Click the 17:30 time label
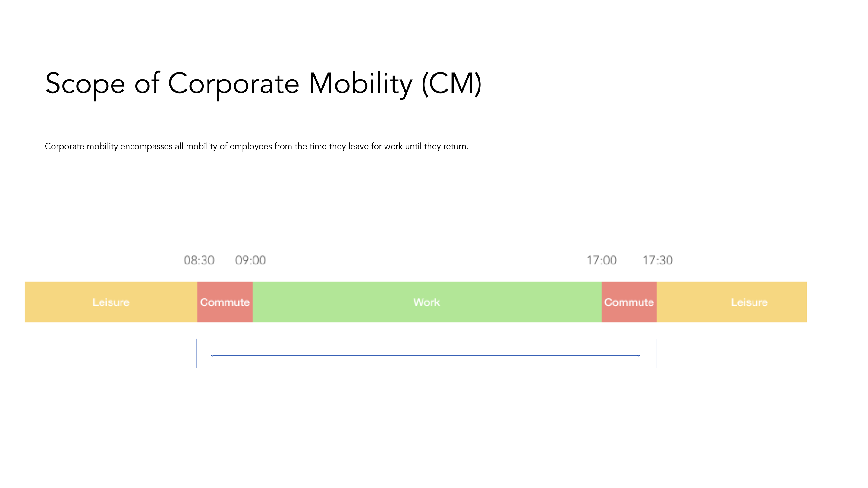 tap(657, 260)
